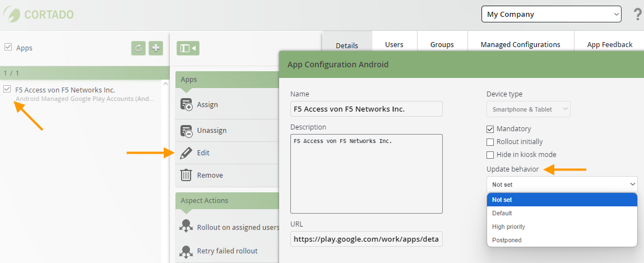Image resolution: width=644 pixels, height=263 pixels.
Task: Click into the Description text area
Action: 367,174
